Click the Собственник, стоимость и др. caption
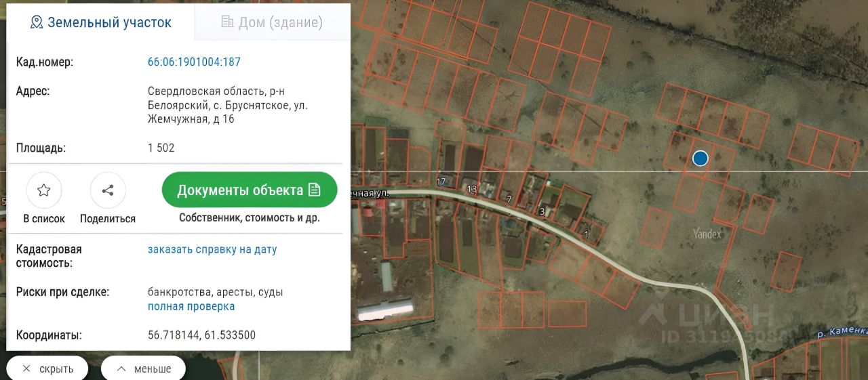 (x=250, y=218)
